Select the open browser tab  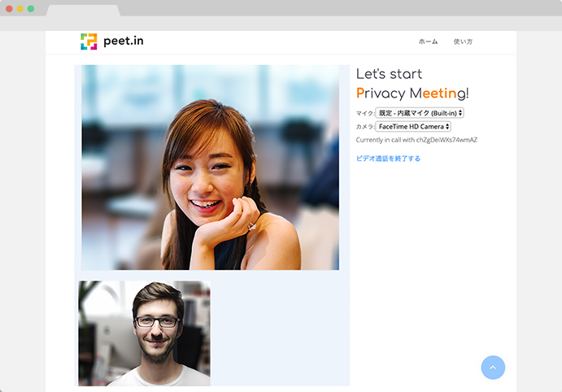83,11
